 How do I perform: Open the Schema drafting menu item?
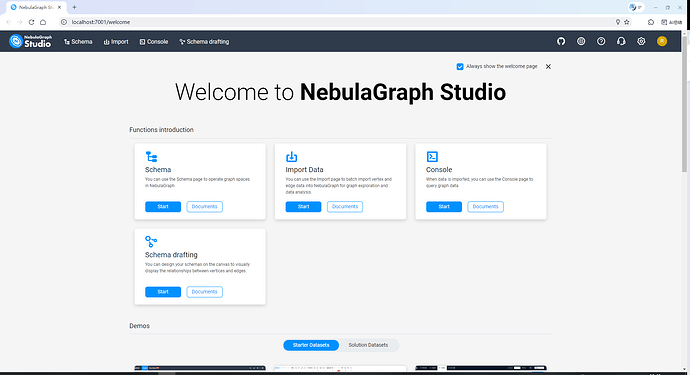(204, 42)
